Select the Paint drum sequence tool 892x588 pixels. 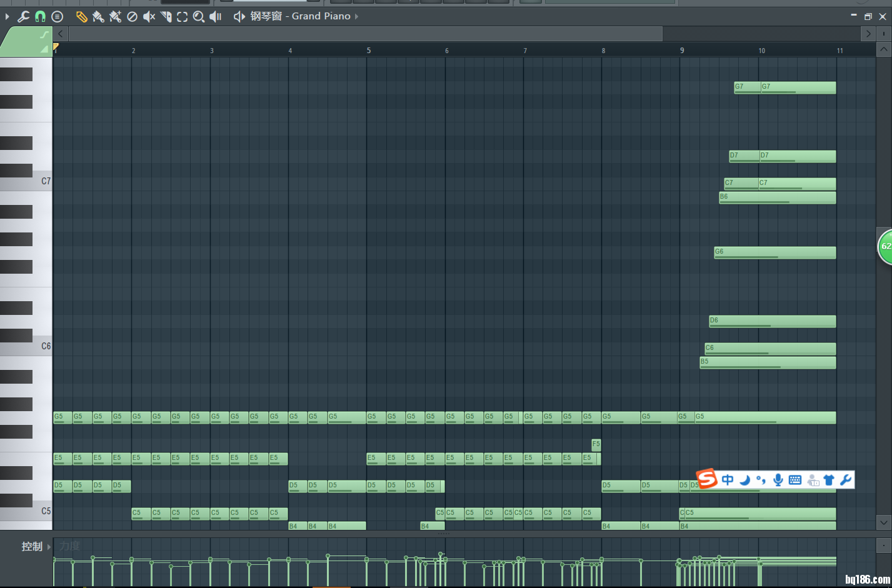coord(115,17)
